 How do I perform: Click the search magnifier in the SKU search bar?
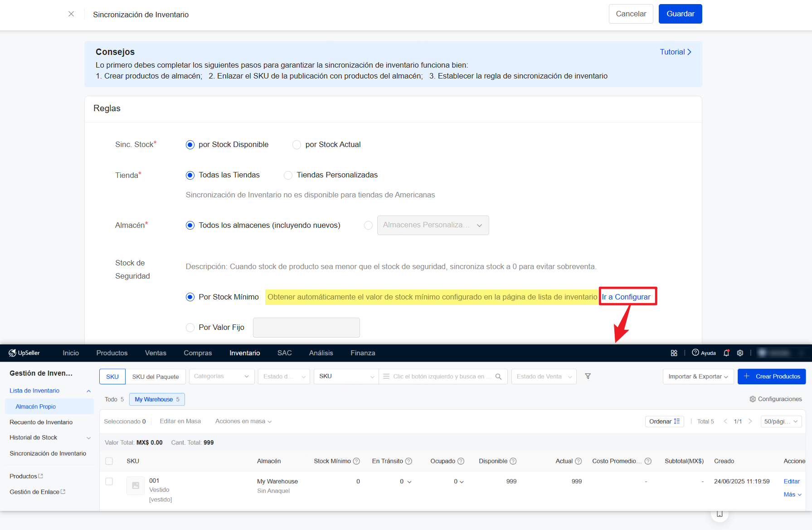click(498, 376)
